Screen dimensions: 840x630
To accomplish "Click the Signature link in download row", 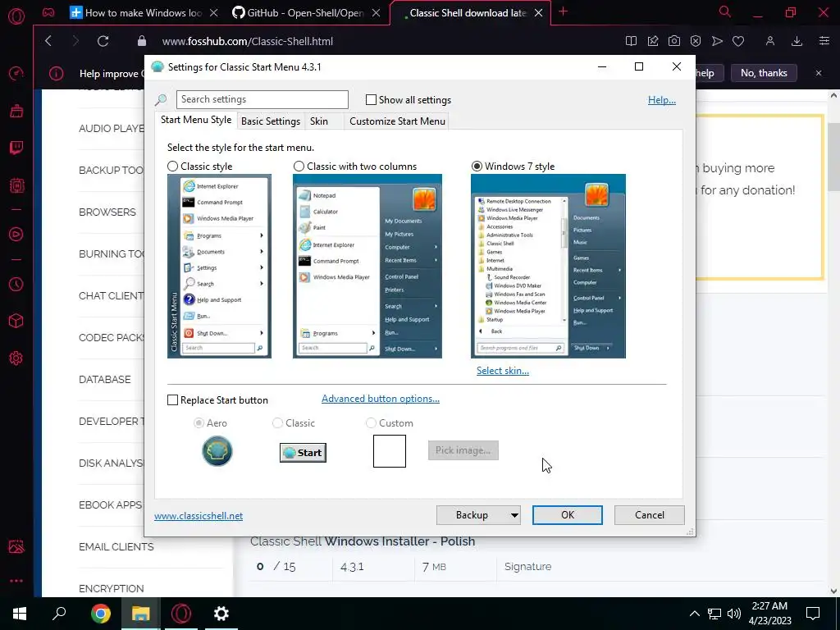I will 527,567.
